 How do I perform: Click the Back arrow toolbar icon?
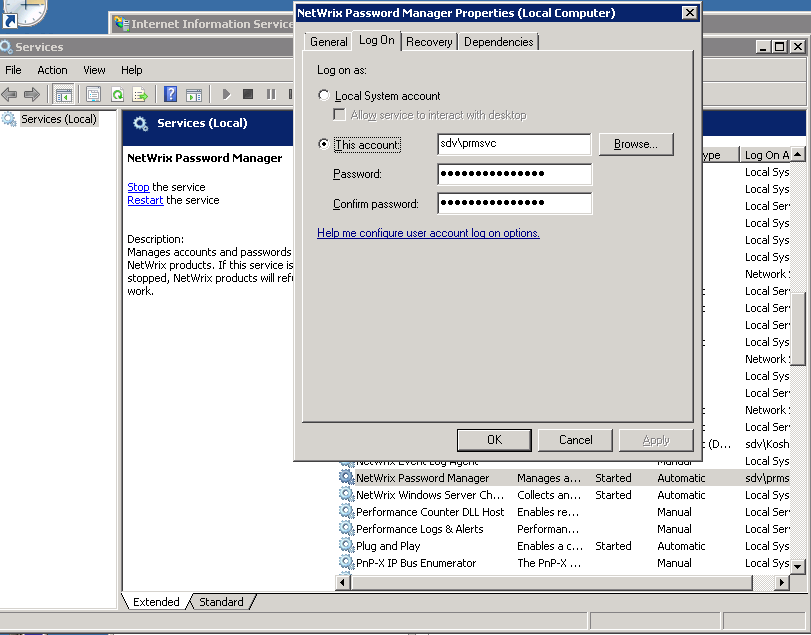[x=10, y=94]
